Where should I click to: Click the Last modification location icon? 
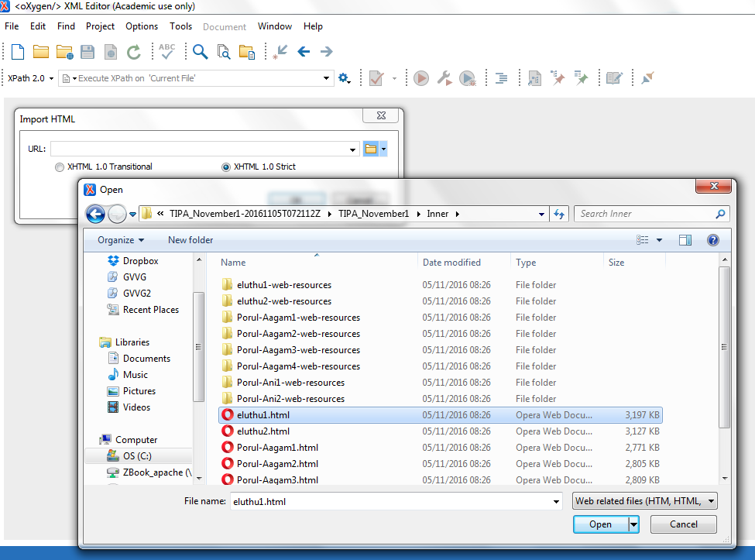tap(280, 52)
